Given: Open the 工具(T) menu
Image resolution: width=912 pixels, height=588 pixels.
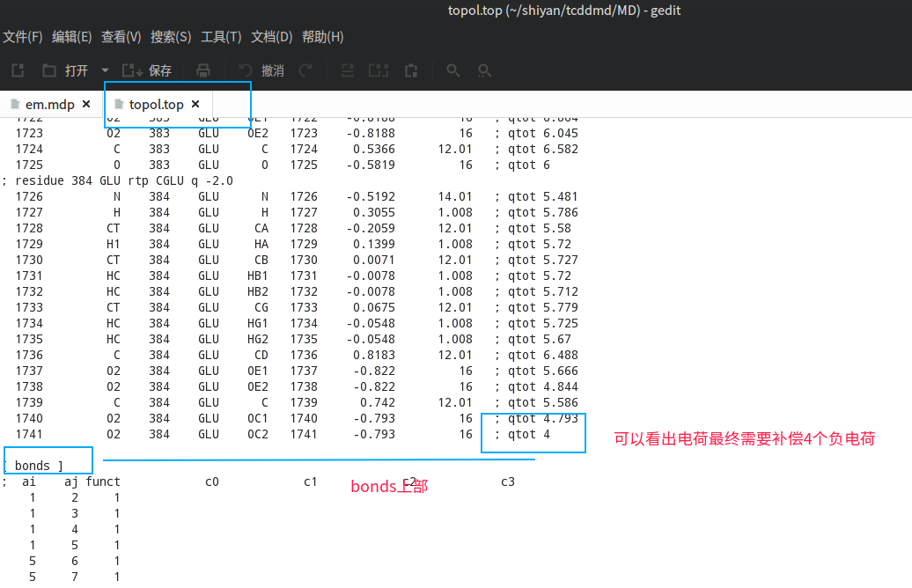Looking at the screenshot, I should 221,37.
